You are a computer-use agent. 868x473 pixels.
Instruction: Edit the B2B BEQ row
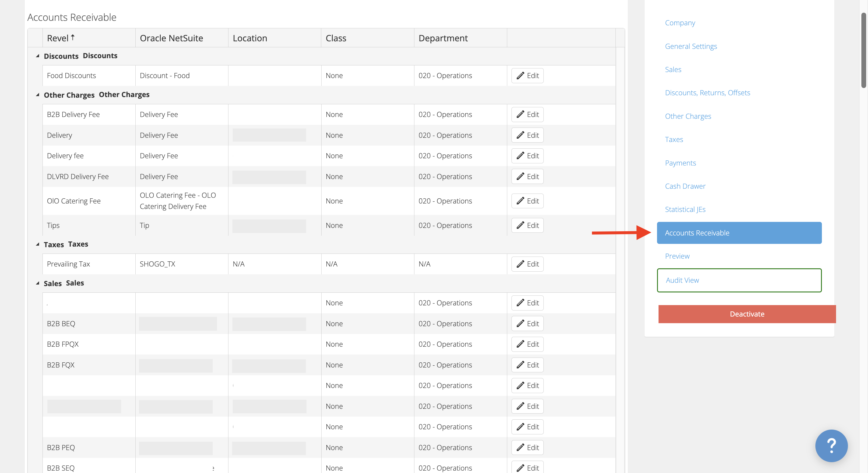pyautogui.click(x=527, y=324)
